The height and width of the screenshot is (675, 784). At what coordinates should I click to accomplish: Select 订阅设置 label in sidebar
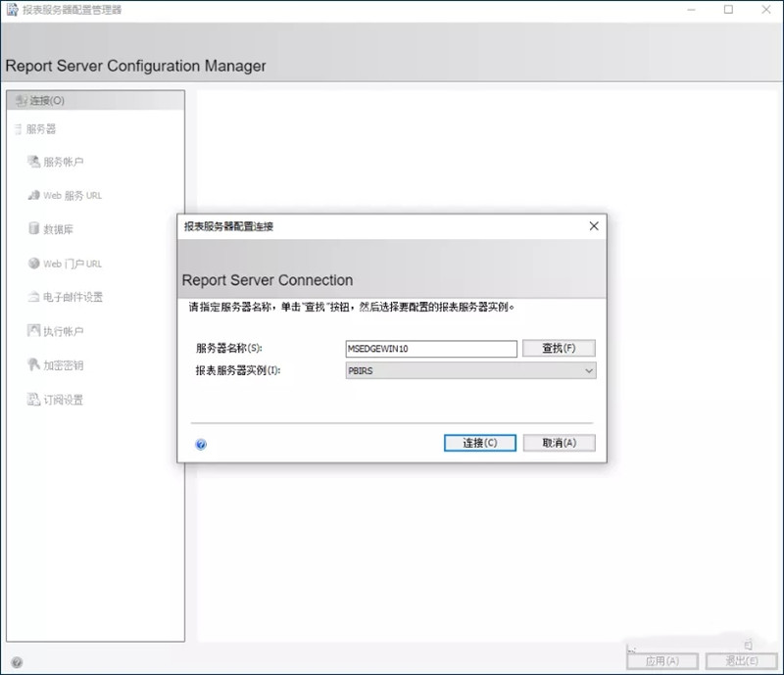click(64, 400)
